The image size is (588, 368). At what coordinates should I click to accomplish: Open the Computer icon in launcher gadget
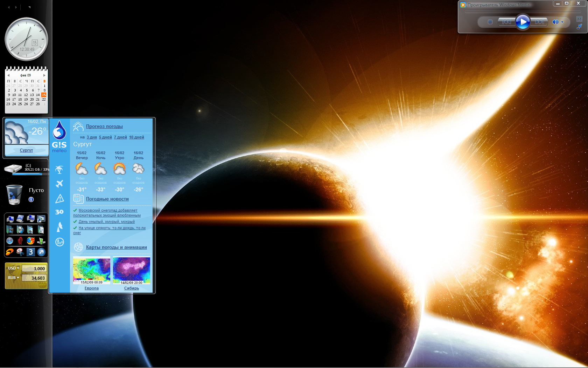tap(10, 219)
